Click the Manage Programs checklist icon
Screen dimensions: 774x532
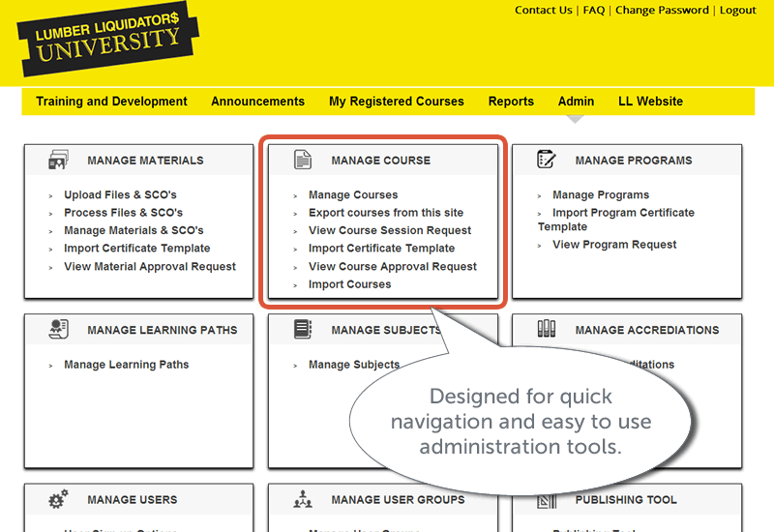point(546,160)
